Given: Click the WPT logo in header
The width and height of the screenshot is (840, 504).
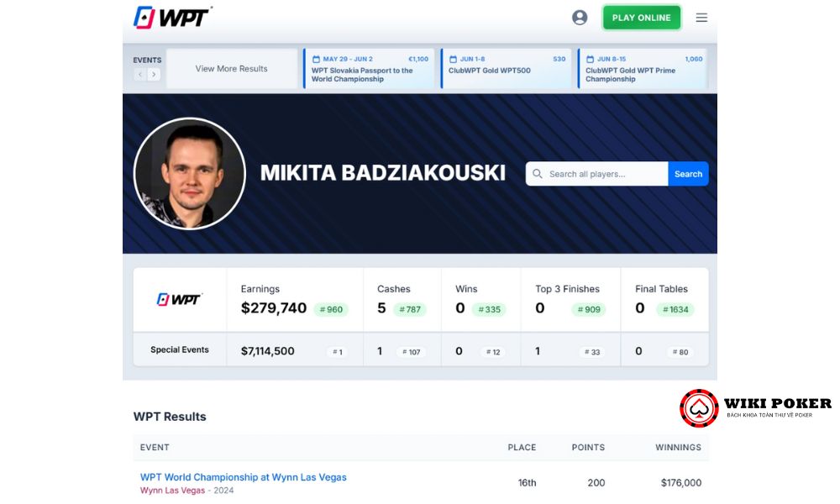Looking at the screenshot, I should pyautogui.click(x=172, y=17).
